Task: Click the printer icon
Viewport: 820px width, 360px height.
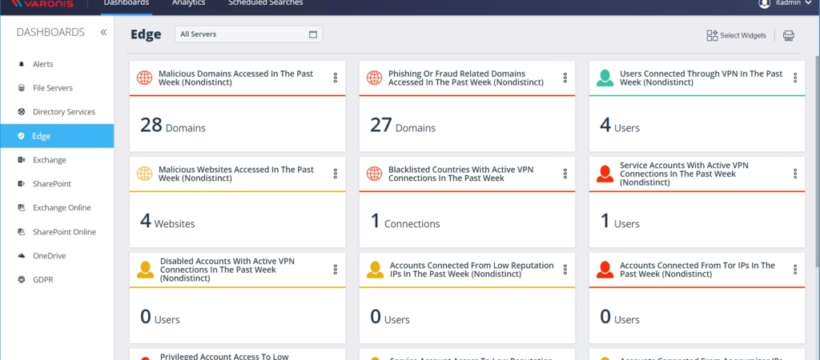Action: (x=789, y=36)
